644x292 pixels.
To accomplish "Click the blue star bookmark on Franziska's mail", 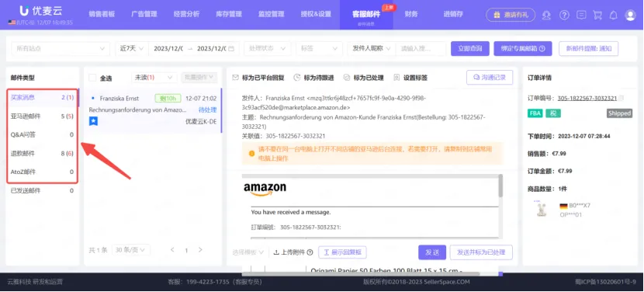I will [x=93, y=121].
